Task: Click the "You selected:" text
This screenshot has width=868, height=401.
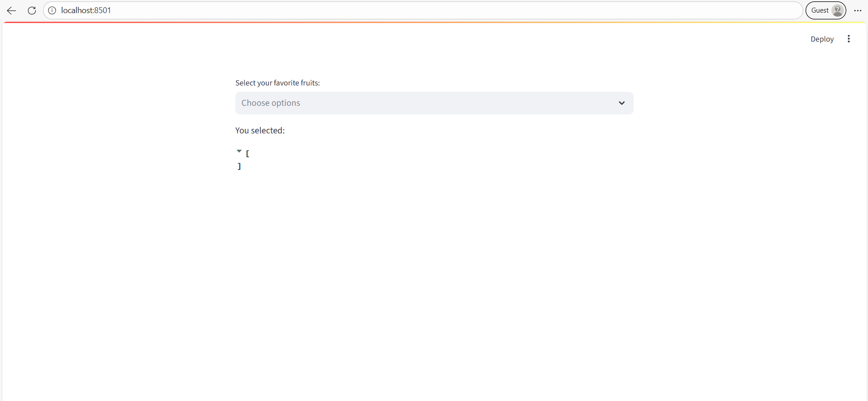Action: 260,131
